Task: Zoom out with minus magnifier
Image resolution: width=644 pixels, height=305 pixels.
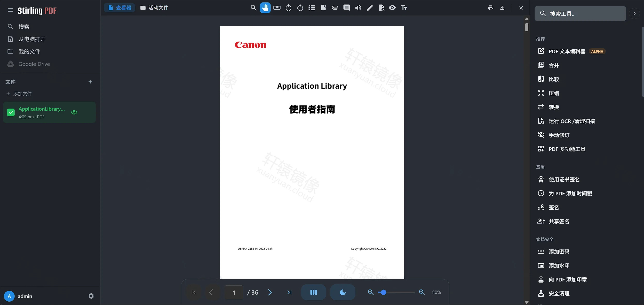Action: (371, 292)
